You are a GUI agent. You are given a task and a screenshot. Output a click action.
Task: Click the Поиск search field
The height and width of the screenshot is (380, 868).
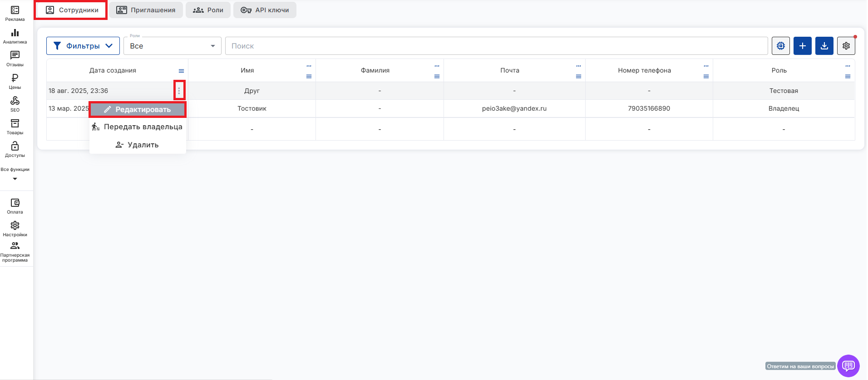496,46
